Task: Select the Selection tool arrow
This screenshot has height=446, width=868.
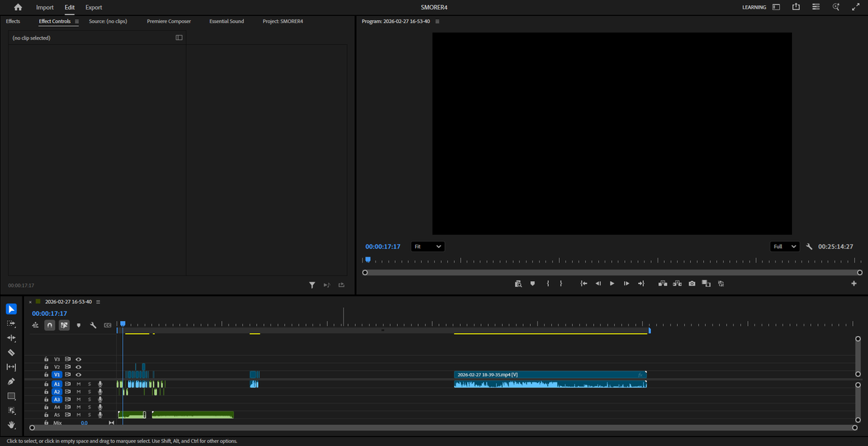Action: tap(11, 309)
